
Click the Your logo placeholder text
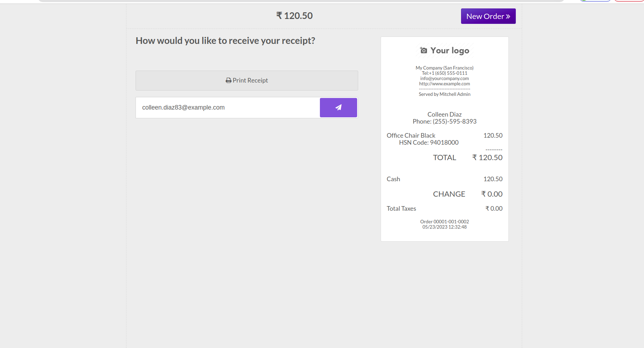[449, 51]
